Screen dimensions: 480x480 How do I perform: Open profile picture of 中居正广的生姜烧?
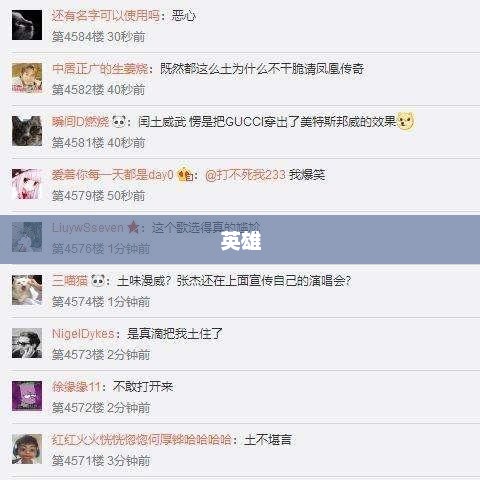(27, 78)
